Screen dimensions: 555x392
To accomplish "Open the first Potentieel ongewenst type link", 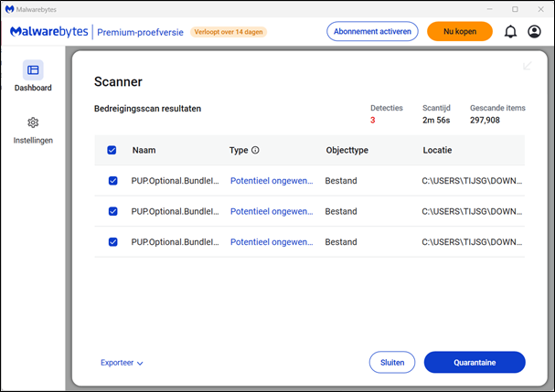I will 271,181.
